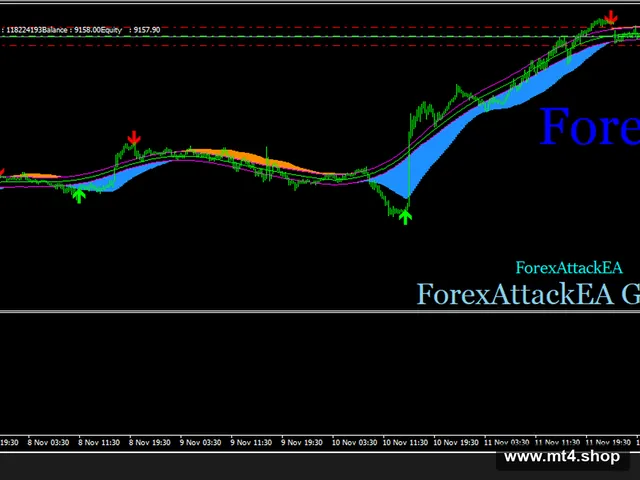Click the green buy arrow near 8 Nov 11:30
640x480 pixels.
click(79, 196)
